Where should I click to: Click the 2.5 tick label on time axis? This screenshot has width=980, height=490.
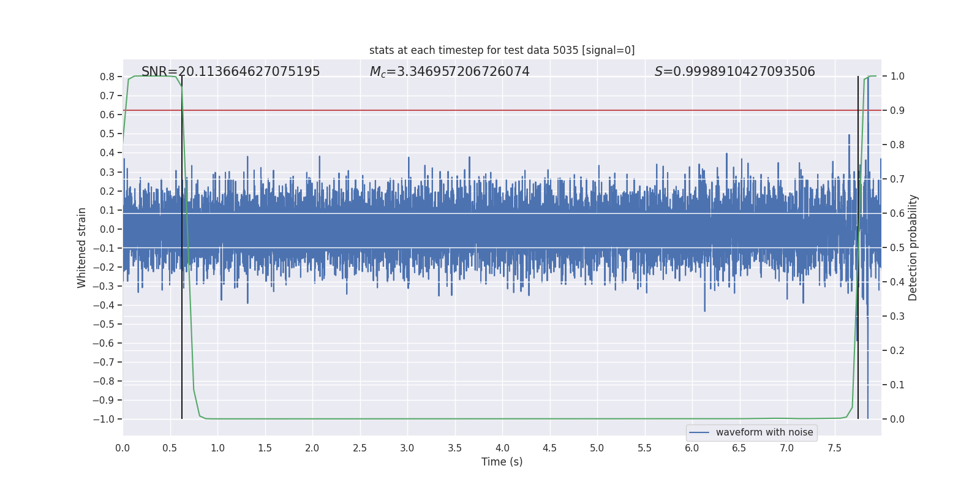[x=360, y=448]
